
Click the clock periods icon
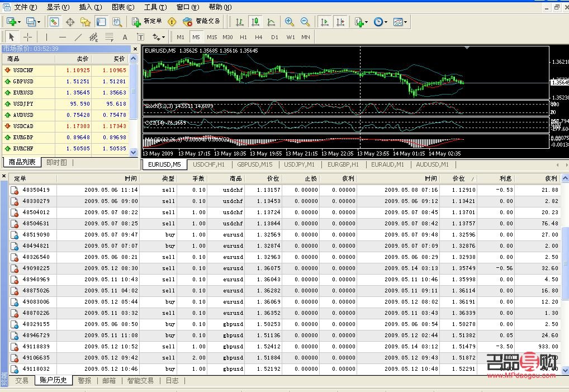[x=378, y=22]
